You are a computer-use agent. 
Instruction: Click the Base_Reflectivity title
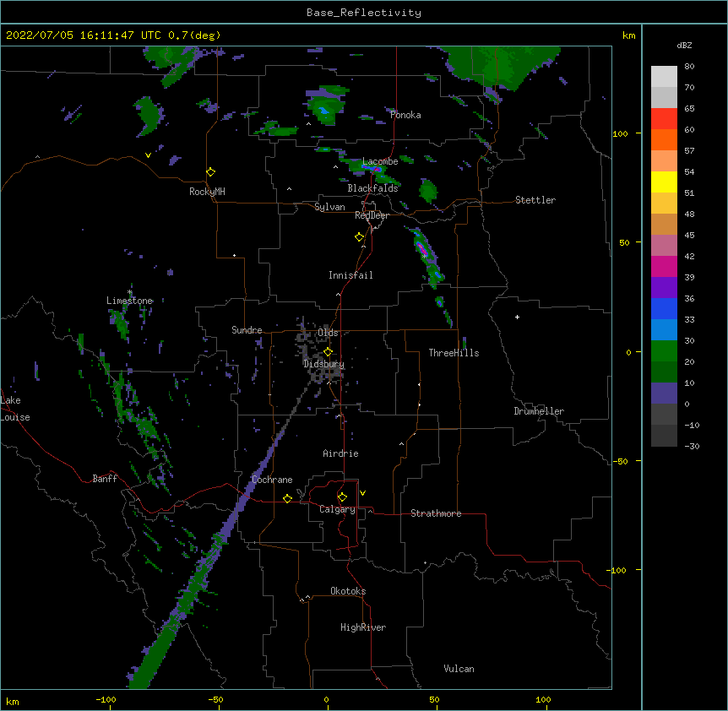(x=364, y=13)
